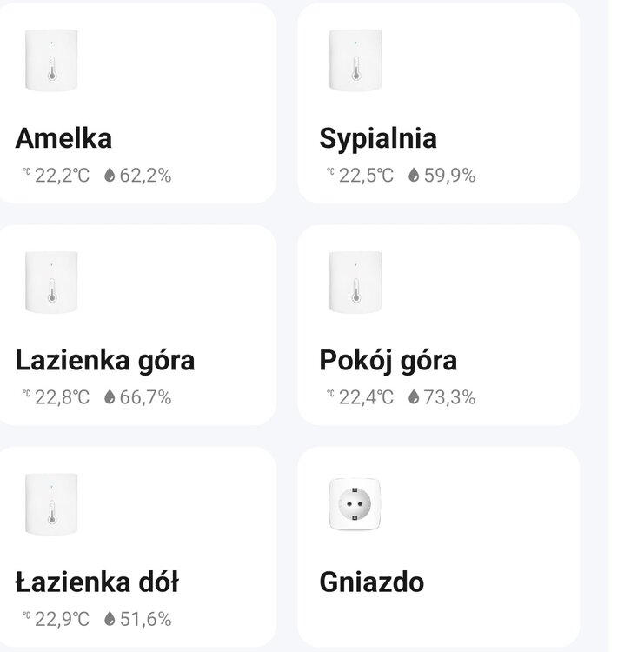This screenshot has width=644, height=652.
Task: Select the Pokój góra title
Action: pos(388,361)
